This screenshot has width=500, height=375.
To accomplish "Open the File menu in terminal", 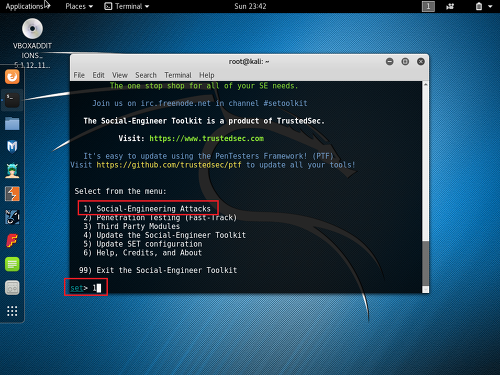I will [x=79, y=75].
